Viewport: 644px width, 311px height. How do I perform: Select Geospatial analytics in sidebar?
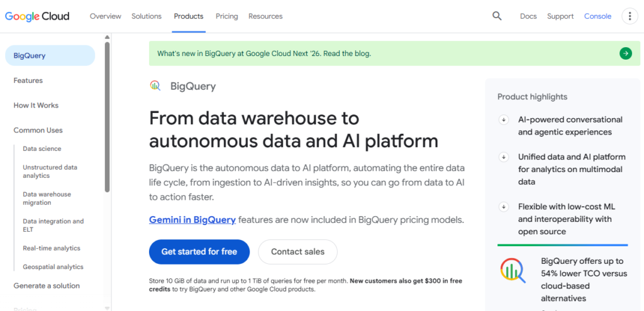tap(53, 266)
